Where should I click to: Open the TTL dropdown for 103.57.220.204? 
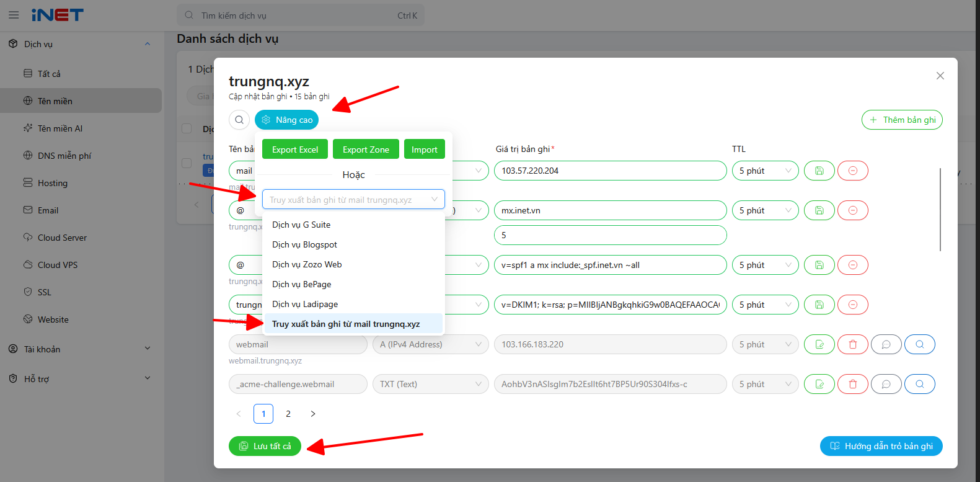tap(766, 171)
